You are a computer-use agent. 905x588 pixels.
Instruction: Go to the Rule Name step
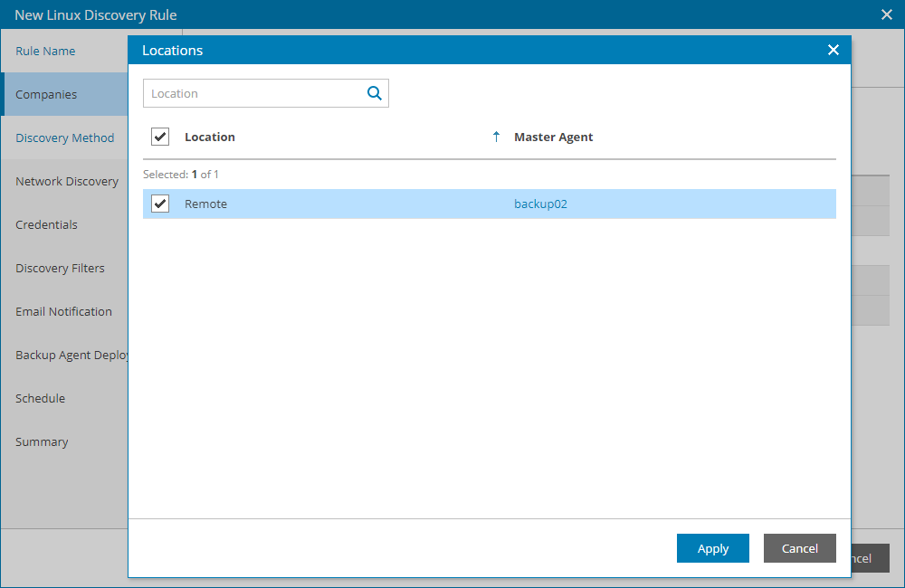tap(45, 51)
